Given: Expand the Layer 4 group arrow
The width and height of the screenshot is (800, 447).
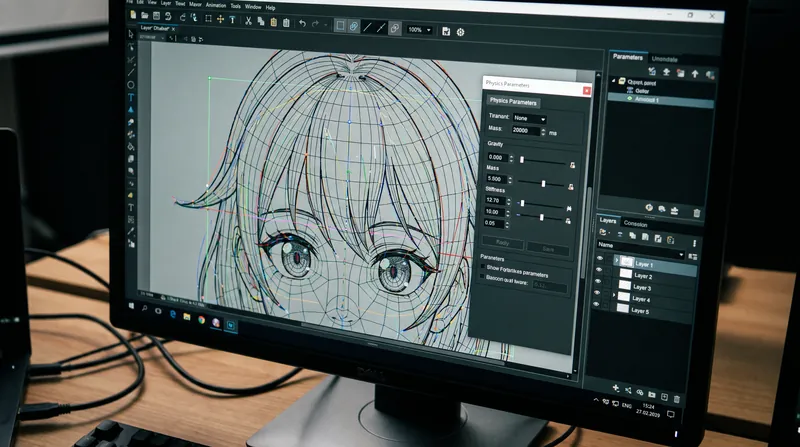Looking at the screenshot, I should click(x=614, y=295).
